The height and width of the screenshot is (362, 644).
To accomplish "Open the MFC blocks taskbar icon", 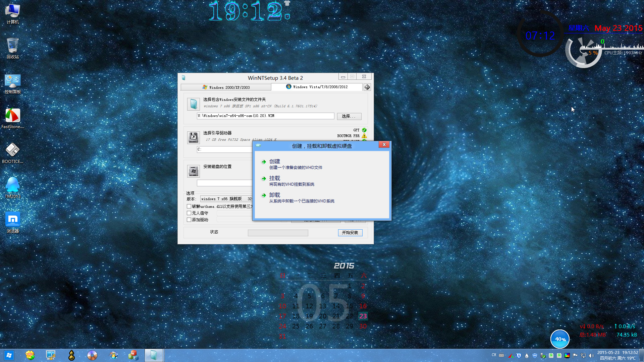I will (133, 355).
